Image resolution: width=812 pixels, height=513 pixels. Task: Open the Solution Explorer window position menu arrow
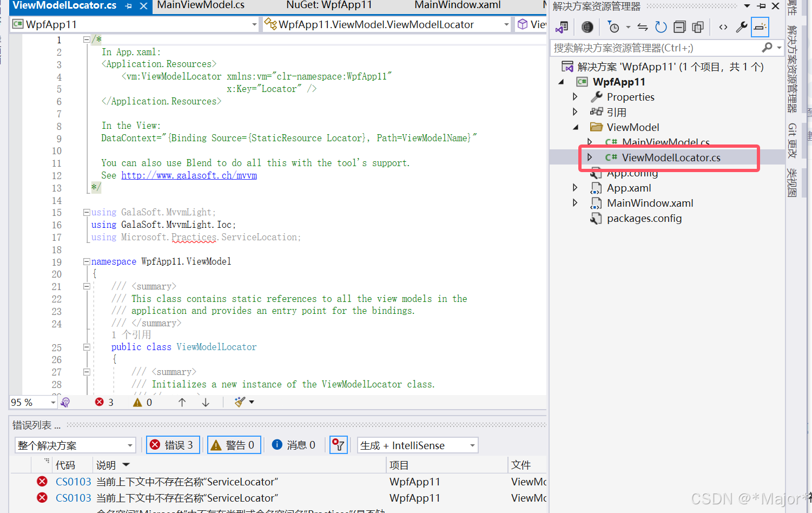coord(747,6)
